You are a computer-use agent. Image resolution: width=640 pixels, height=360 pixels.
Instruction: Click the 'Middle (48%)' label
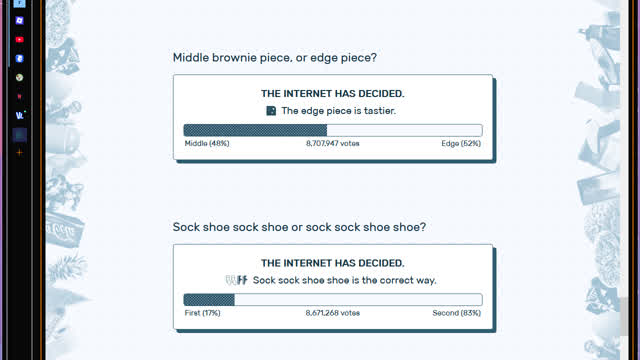(207, 143)
